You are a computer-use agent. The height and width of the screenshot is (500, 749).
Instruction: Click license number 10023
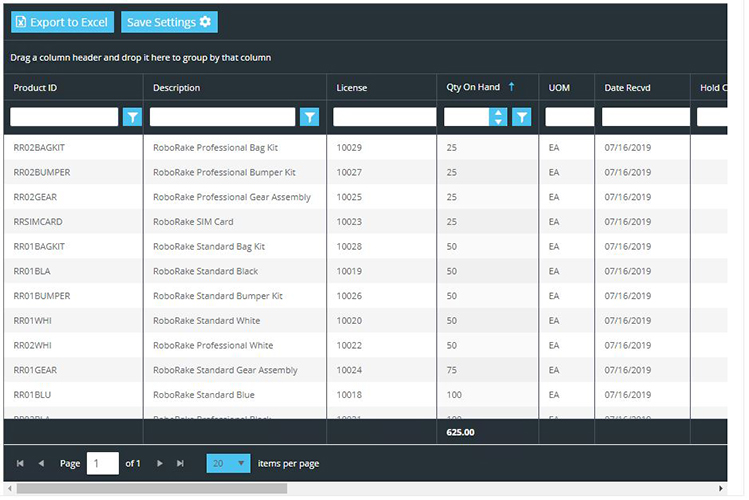[349, 222]
